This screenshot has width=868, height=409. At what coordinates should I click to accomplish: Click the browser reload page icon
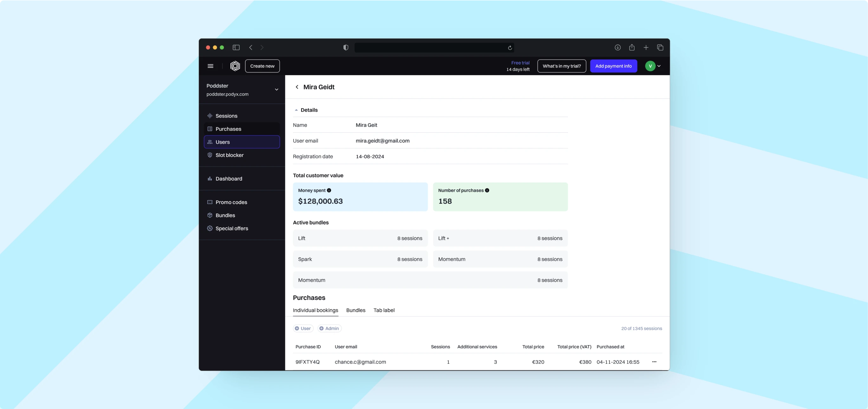click(x=510, y=48)
